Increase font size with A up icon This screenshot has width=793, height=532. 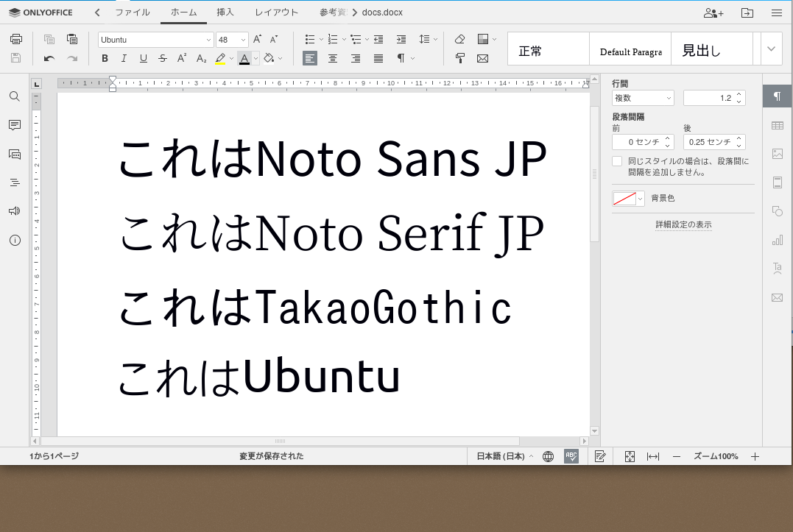[257, 39]
